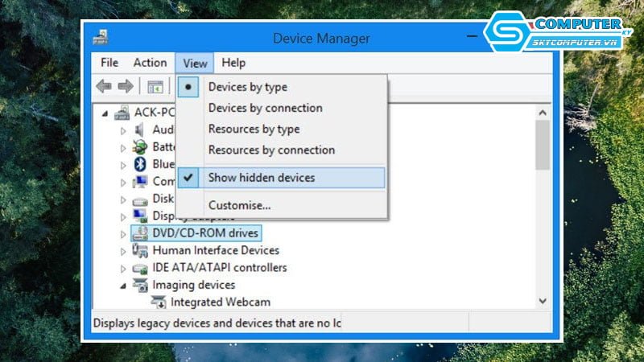Click the Disk drives icon
This screenshot has width=644, height=362.
(x=140, y=201)
